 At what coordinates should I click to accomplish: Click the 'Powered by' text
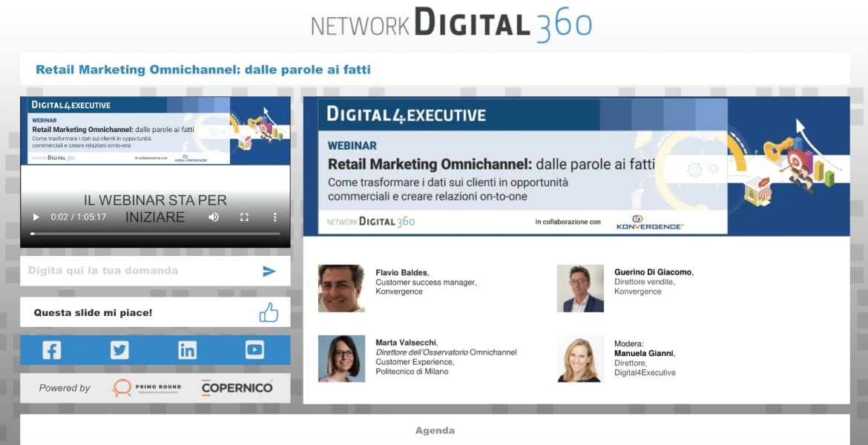[65, 388]
